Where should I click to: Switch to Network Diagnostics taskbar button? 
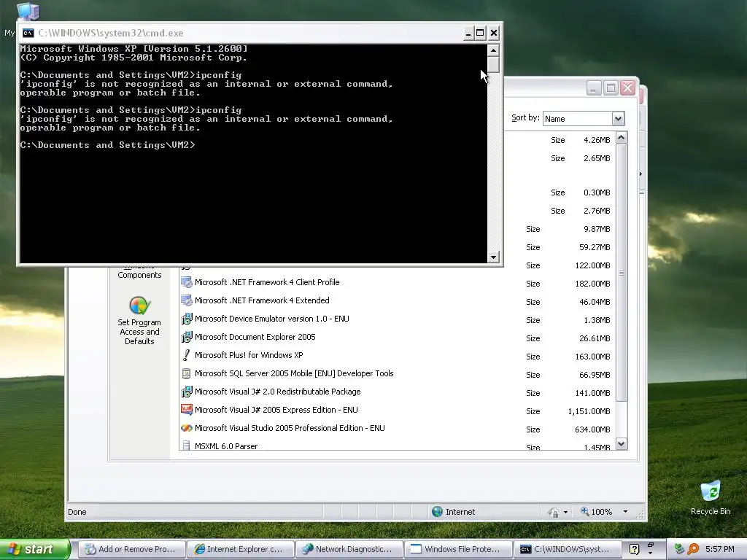point(349,549)
